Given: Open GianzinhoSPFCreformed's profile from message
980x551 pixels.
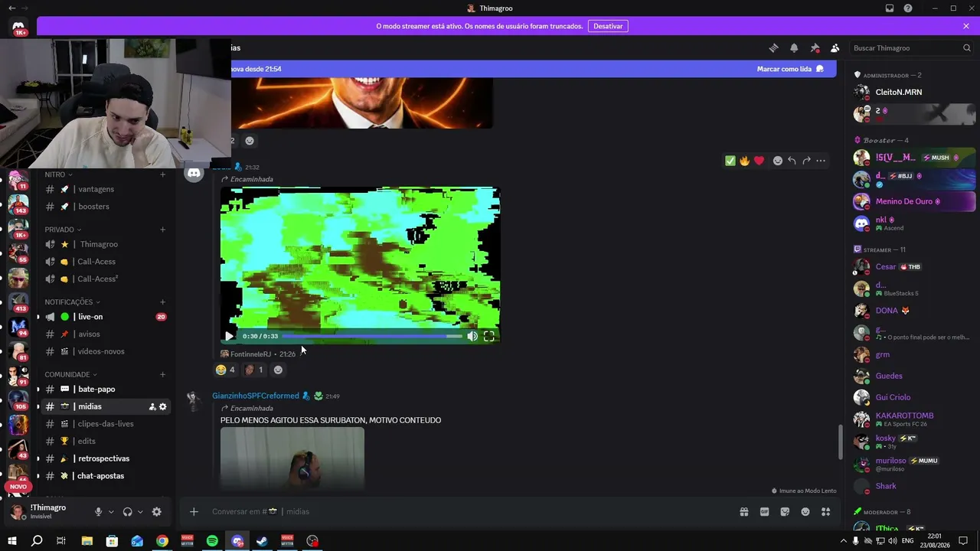Looking at the screenshot, I should (256, 396).
